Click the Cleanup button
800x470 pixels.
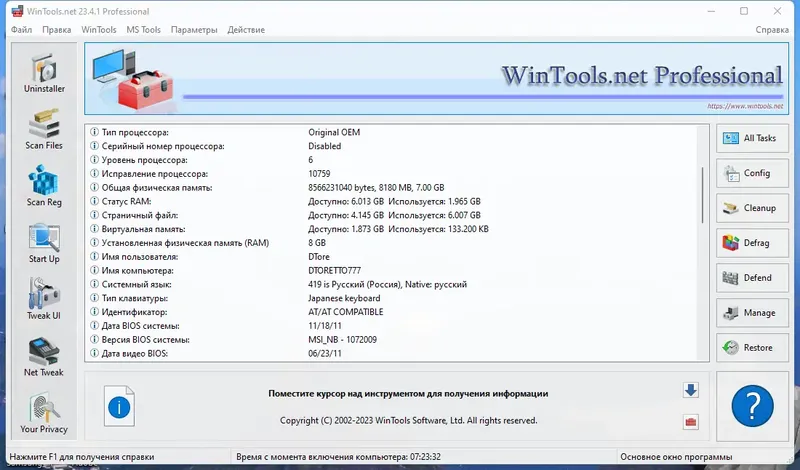[x=752, y=208]
